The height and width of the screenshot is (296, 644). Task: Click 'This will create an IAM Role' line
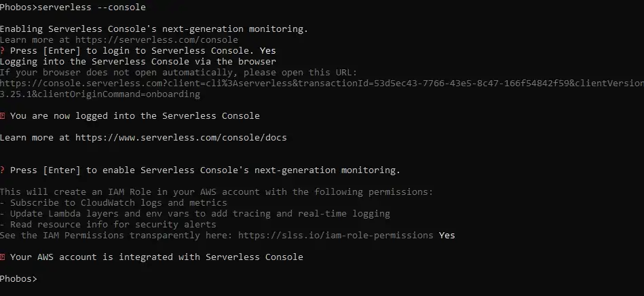coord(216,192)
